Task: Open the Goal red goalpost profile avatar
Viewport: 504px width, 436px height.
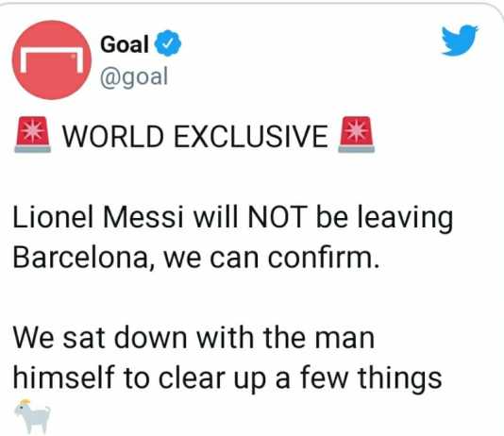Action: 52,60
